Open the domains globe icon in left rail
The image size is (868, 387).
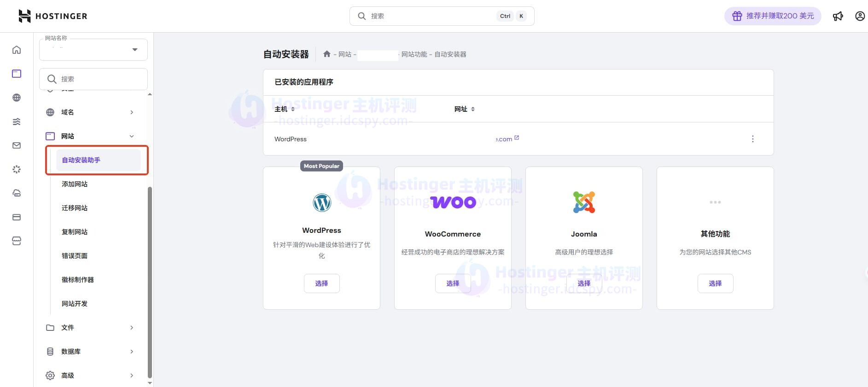(17, 98)
